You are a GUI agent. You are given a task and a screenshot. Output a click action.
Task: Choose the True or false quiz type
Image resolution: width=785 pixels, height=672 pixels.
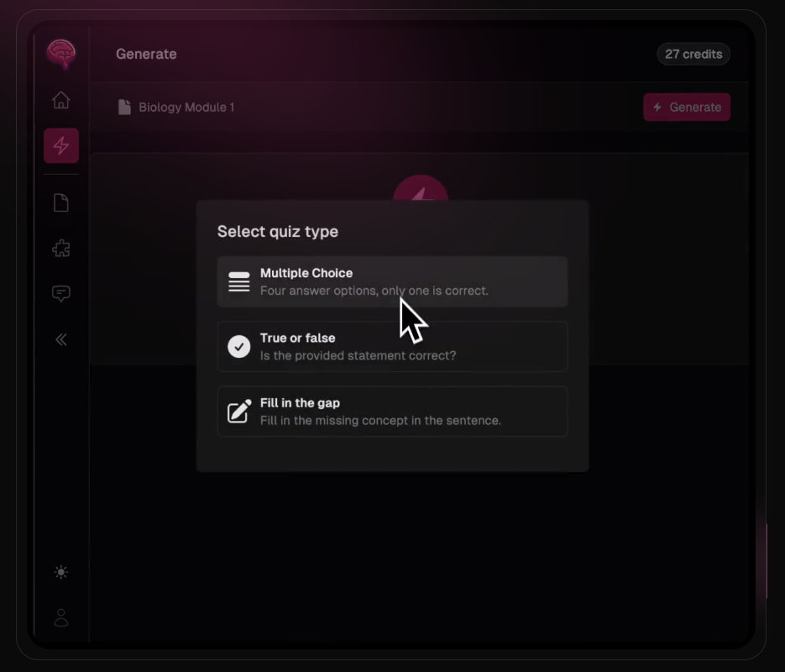click(x=392, y=347)
